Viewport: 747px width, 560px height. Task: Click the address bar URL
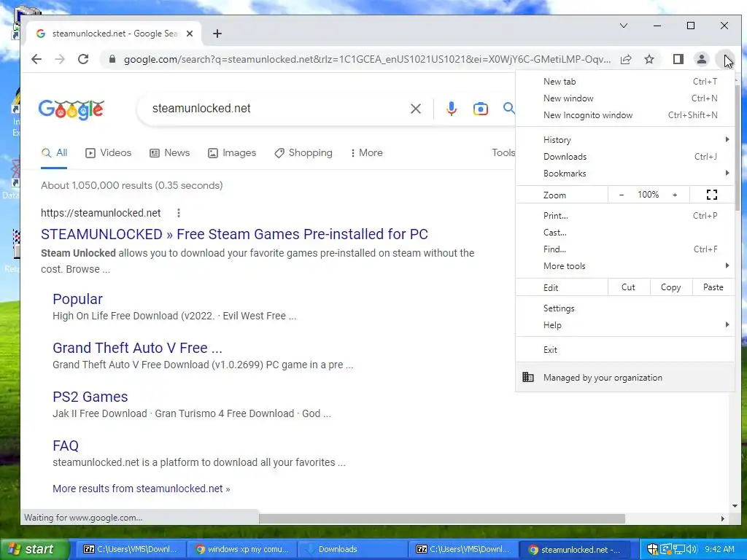coord(367,60)
